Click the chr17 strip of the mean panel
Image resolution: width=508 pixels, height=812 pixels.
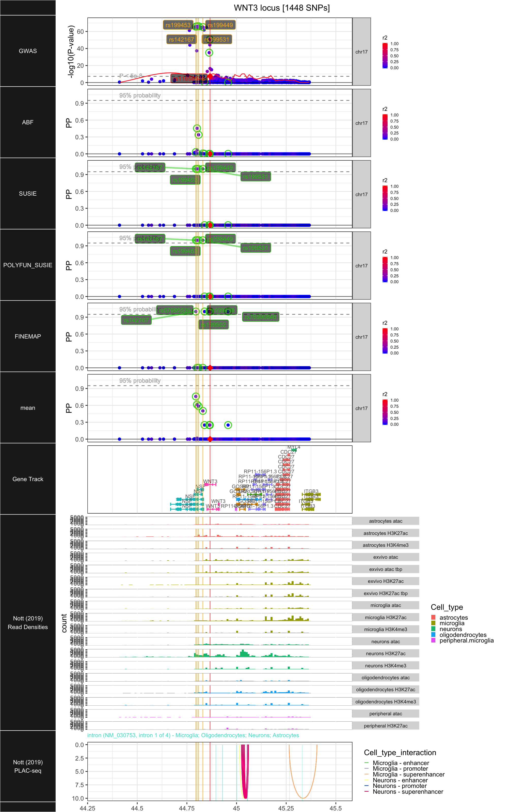point(361,408)
